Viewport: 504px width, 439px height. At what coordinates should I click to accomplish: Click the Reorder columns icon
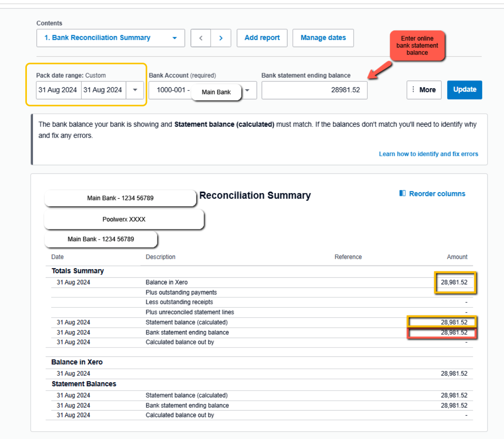(402, 193)
